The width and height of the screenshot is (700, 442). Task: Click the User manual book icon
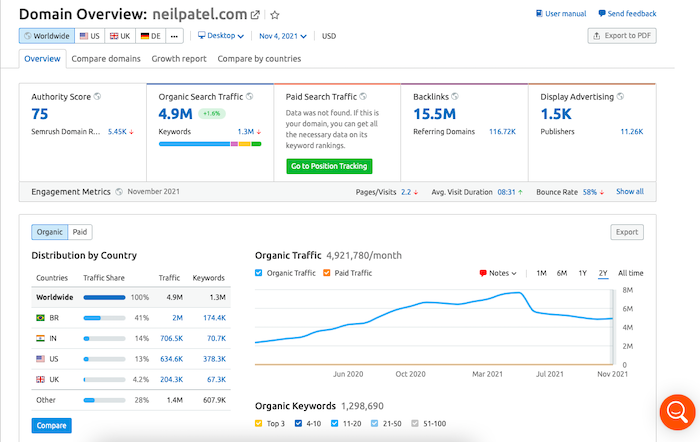click(x=539, y=13)
